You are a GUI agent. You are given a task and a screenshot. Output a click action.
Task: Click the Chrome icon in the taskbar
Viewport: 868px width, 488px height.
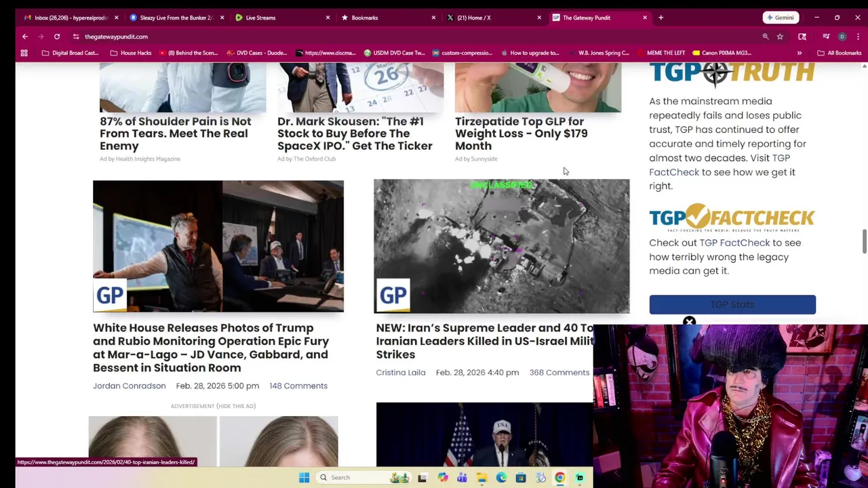point(560,477)
